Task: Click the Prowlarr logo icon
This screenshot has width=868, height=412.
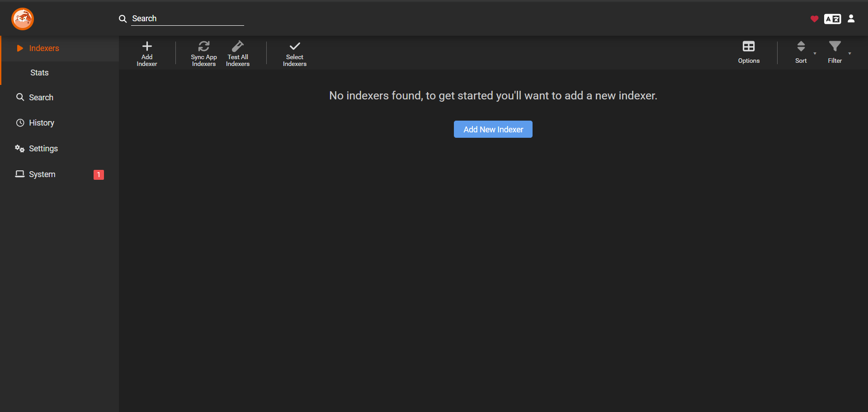Action: tap(23, 19)
